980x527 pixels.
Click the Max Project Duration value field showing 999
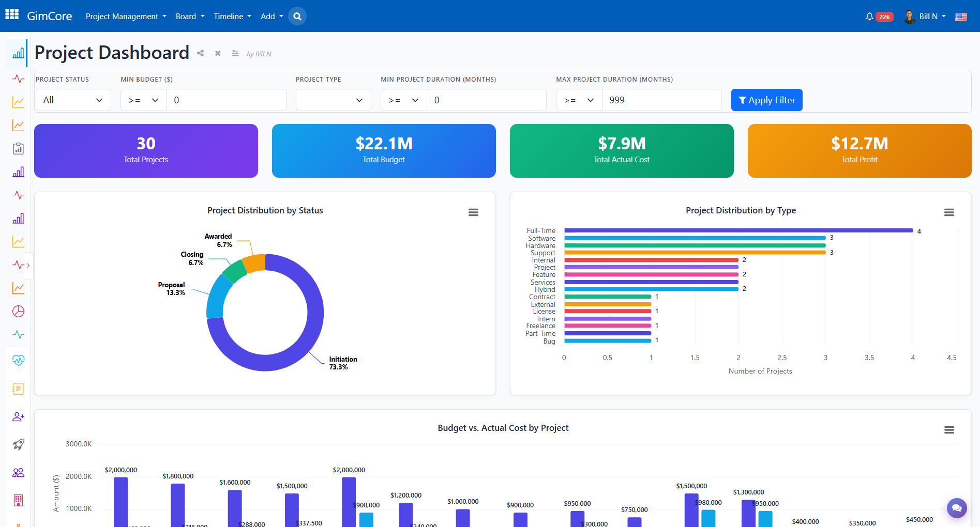coord(662,100)
